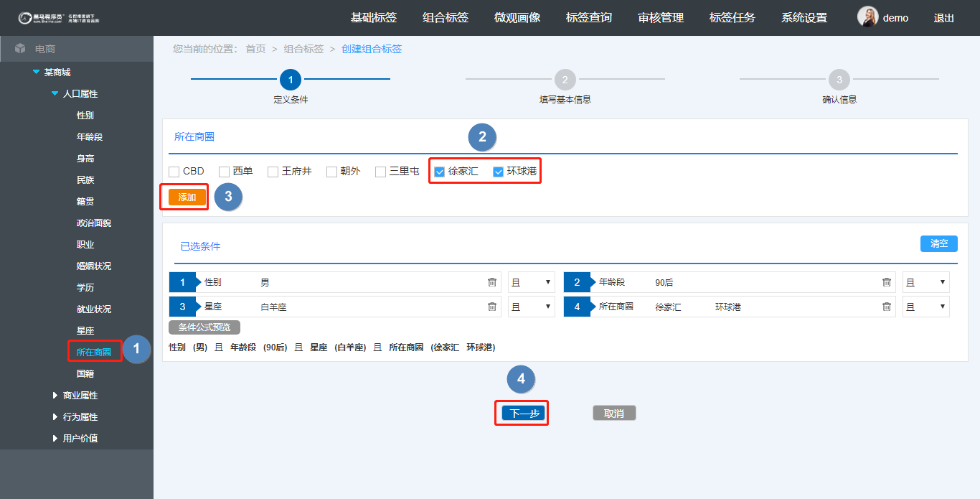Image resolution: width=980 pixels, height=499 pixels.
Task: Open the 系统设置 menu
Action: pos(804,18)
